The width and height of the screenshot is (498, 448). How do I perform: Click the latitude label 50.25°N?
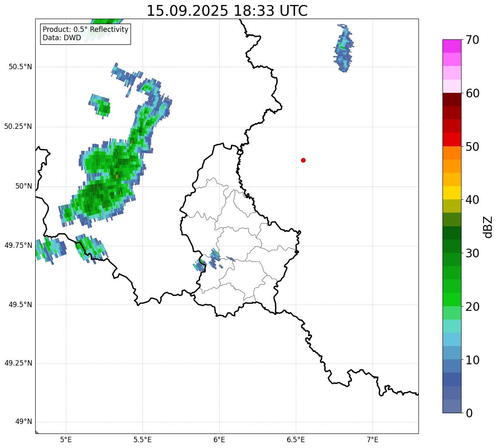click(x=18, y=126)
